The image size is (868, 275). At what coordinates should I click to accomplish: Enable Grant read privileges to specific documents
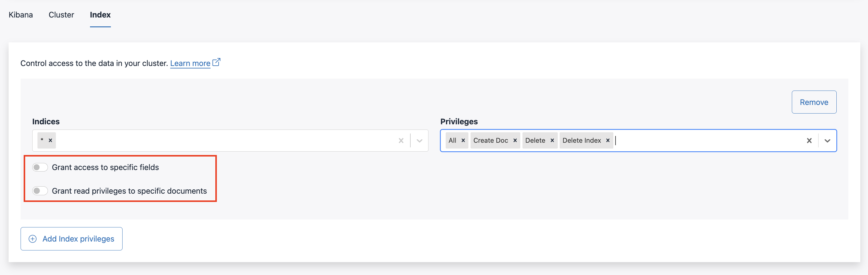40,191
